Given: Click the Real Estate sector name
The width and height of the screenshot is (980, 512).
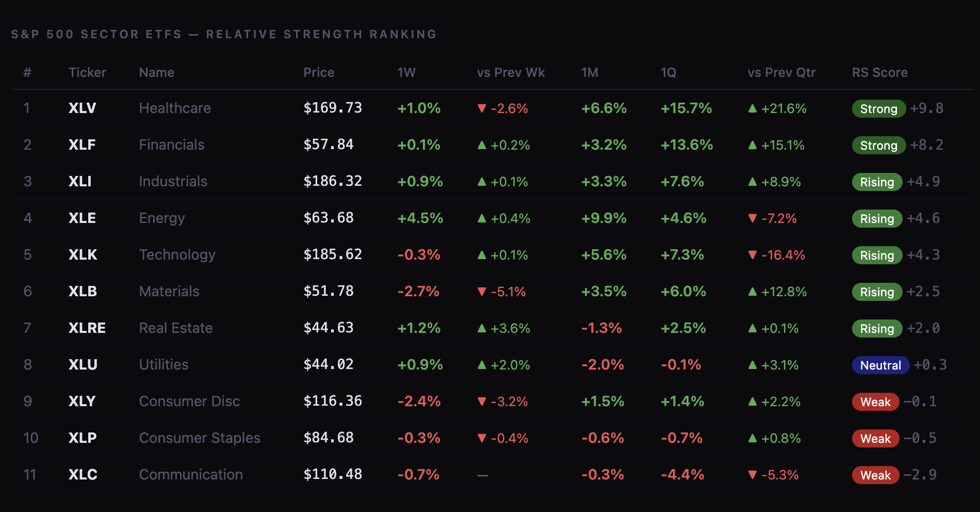Looking at the screenshot, I should click(x=176, y=328).
